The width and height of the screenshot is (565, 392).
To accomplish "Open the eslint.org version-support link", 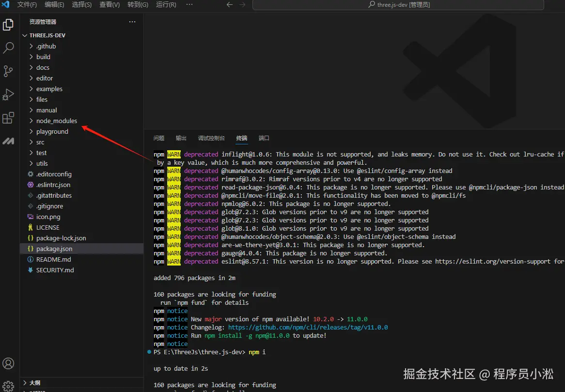I will click(x=493, y=262).
